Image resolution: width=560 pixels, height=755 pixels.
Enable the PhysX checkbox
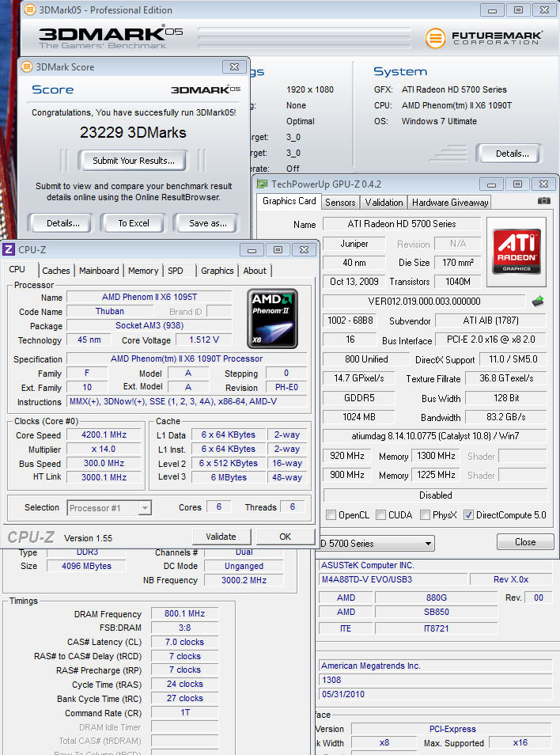click(425, 514)
